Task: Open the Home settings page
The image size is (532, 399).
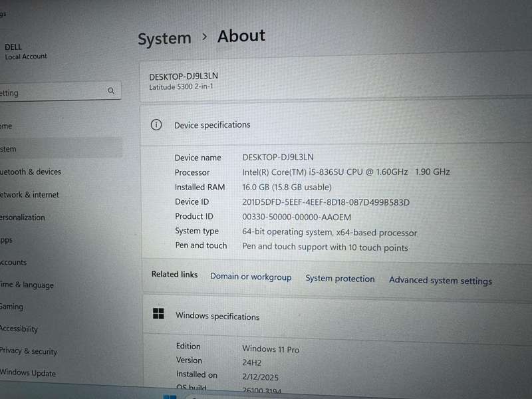Action: (x=6, y=126)
